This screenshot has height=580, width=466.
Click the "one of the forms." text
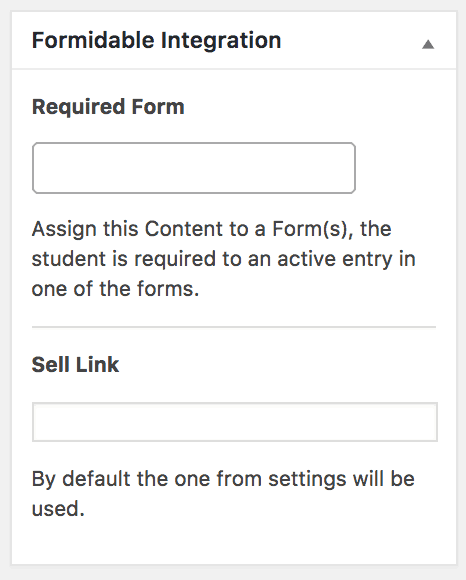click(115, 289)
